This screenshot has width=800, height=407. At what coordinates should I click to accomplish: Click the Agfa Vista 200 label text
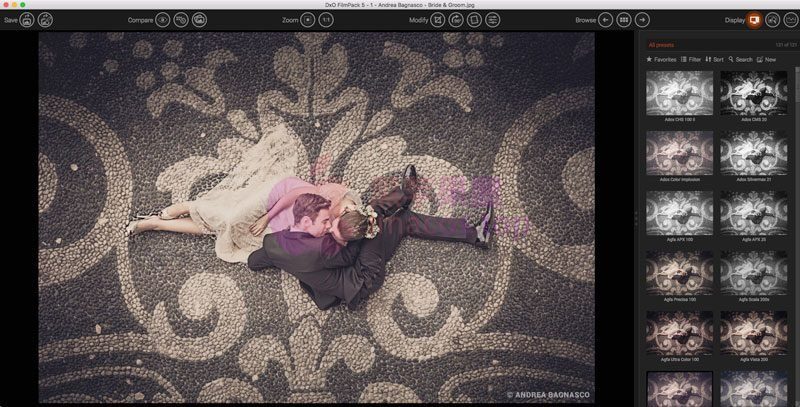coord(754,360)
